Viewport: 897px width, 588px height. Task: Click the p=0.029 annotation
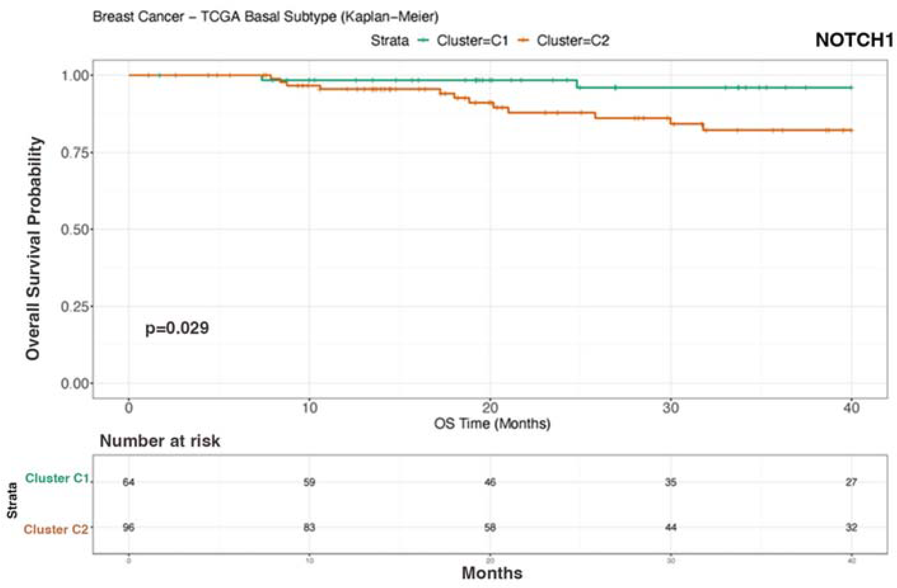(177, 328)
